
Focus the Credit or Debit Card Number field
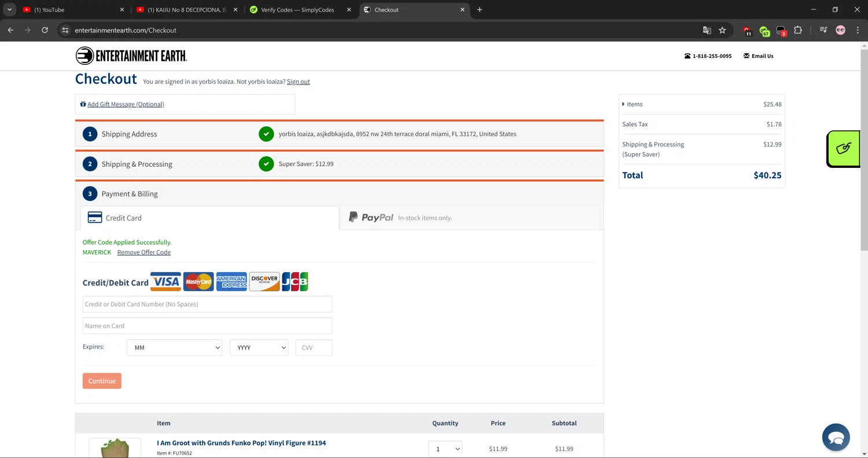click(x=207, y=304)
